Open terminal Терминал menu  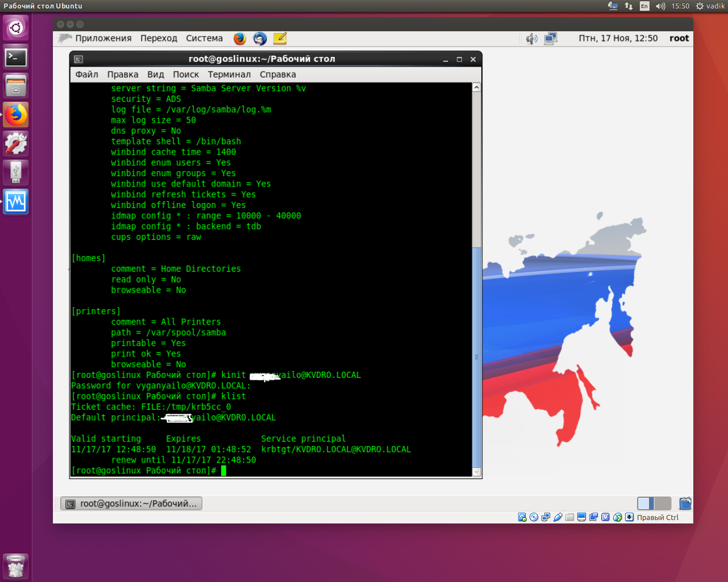click(229, 74)
